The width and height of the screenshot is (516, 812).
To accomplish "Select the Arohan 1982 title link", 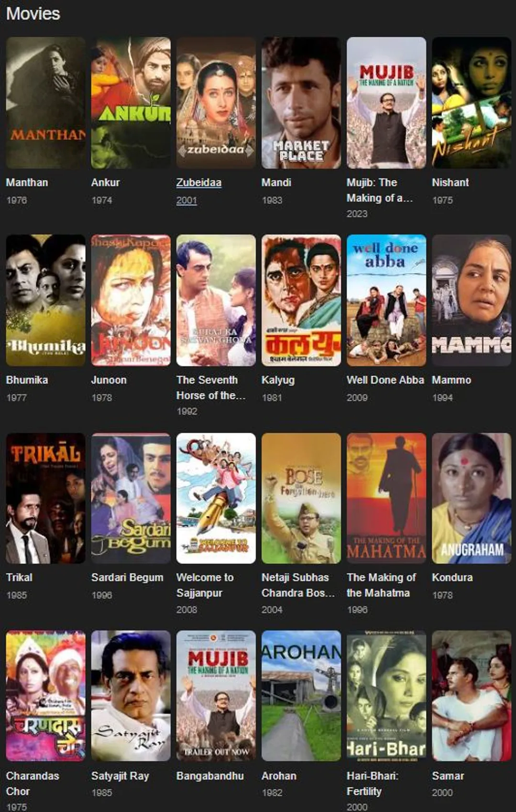I will click(278, 776).
